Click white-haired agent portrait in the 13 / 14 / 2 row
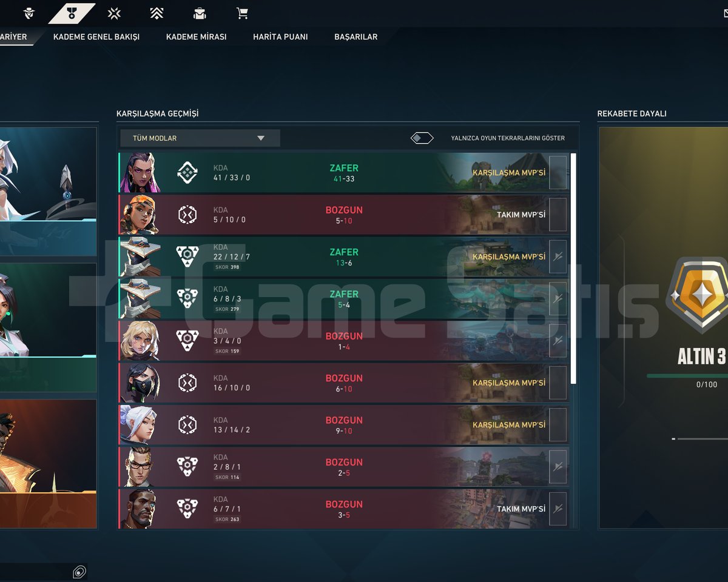Viewport: 728px width, 582px height. [x=140, y=424]
